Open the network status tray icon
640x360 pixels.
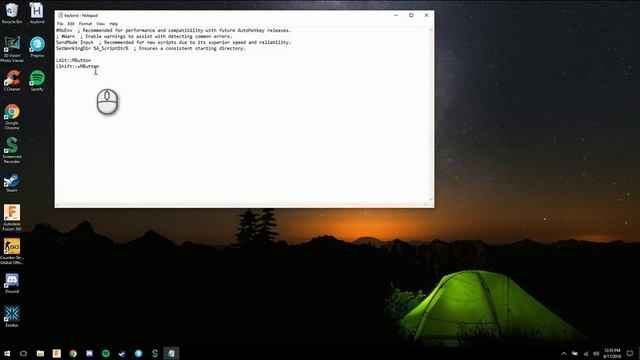[x=586, y=353]
